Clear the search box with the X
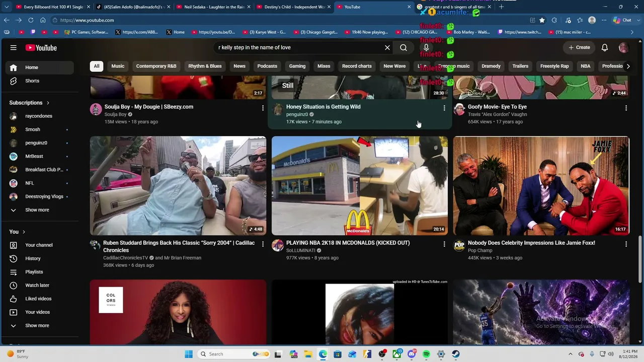This screenshot has width=644, height=362. click(x=387, y=47)
